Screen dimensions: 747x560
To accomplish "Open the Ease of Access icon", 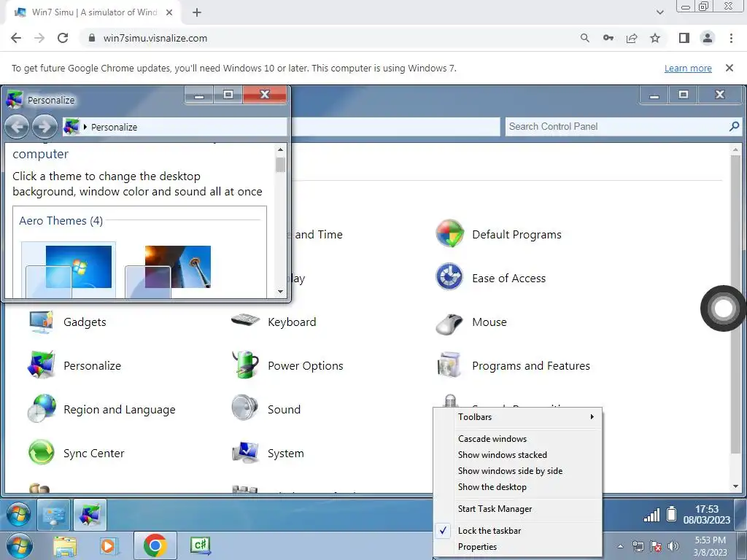I will 449,277.
